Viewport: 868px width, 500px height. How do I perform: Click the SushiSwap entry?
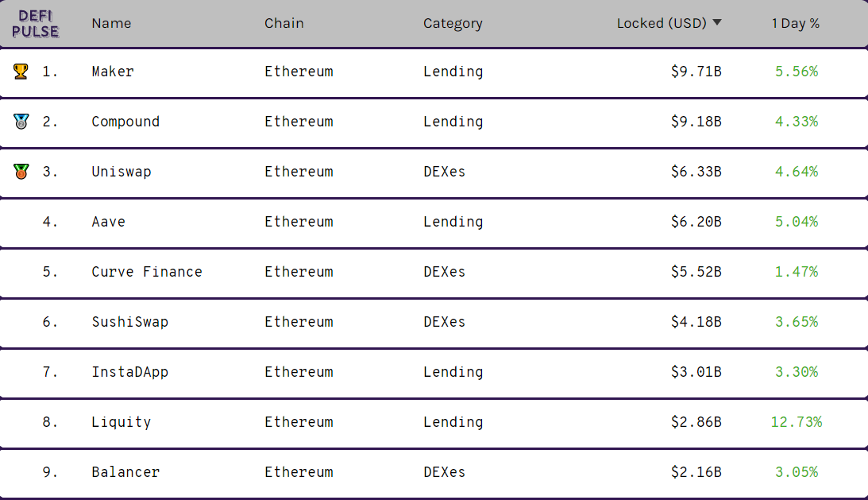129,322
